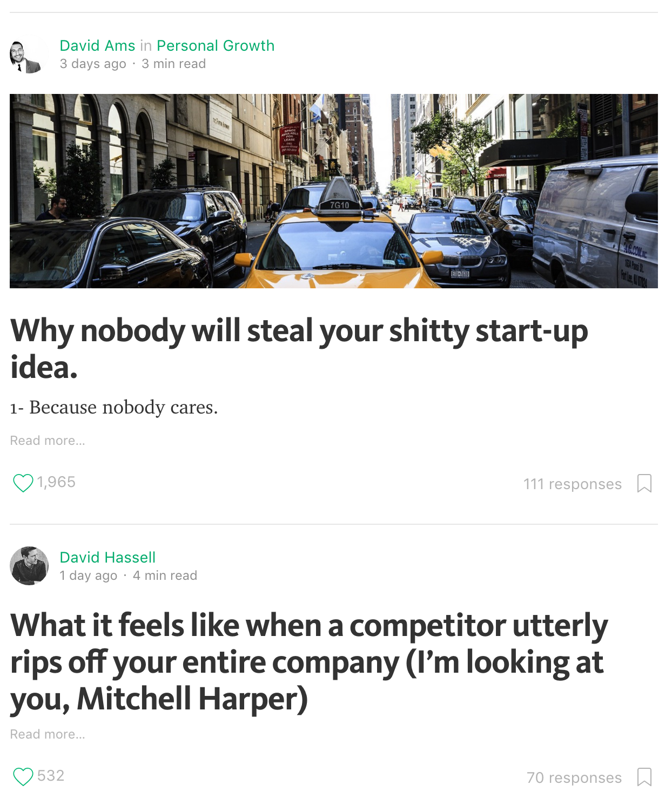The height and width of the screenshot is (812, 672).
Task: Click David Ams's profile avatar
Action: 28,55
